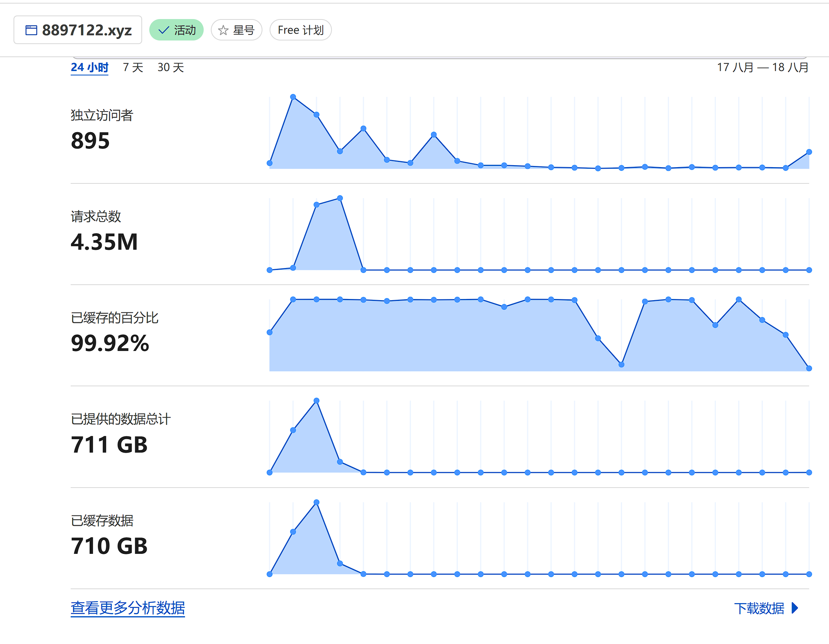This screenshot has width=829, height=644.
Task: Switch to the 30 天 time range
Action: [x=171, y=67]
